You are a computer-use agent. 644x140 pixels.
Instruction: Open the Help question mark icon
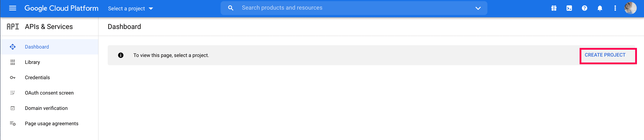(584, 8)
